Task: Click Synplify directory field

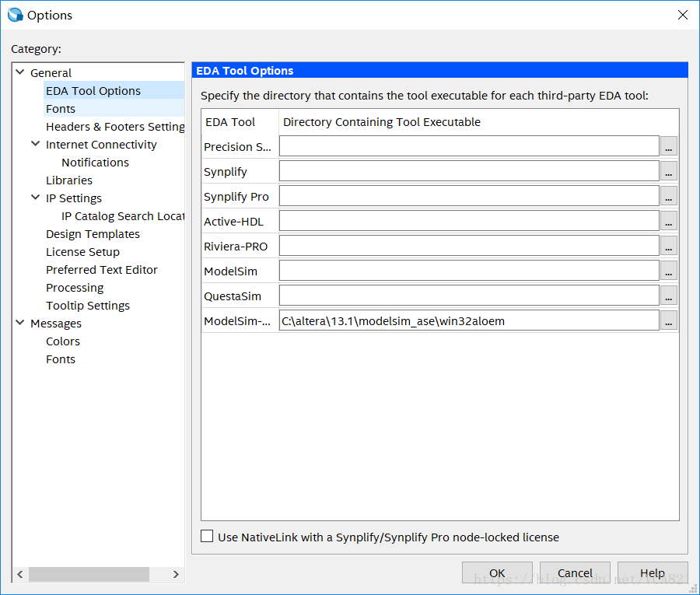Action: 469,171
